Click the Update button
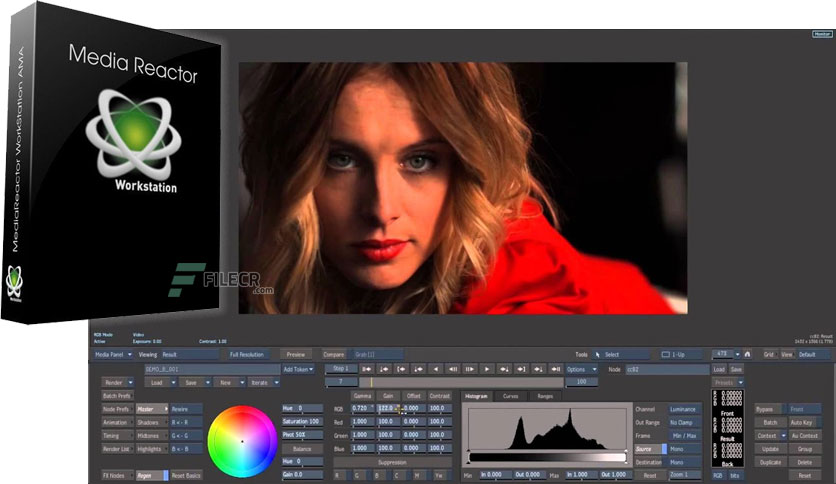836x484 pixels. (770, 449)
